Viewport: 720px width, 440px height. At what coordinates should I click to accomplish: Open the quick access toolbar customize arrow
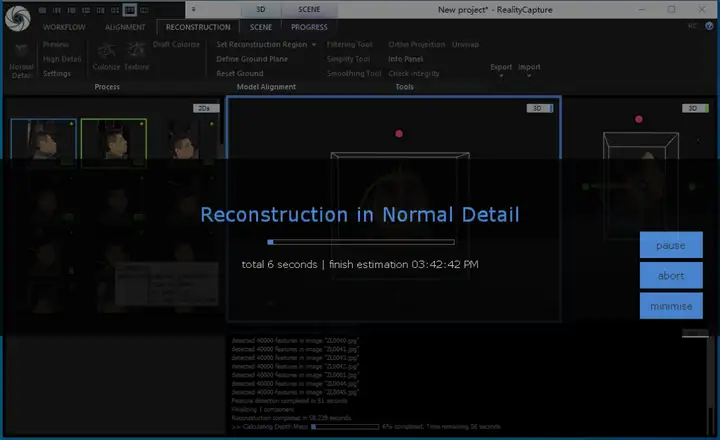click(193, 9)
